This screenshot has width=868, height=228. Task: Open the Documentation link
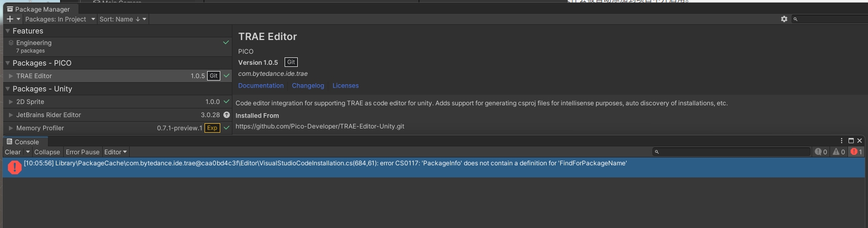click(261, 85)
